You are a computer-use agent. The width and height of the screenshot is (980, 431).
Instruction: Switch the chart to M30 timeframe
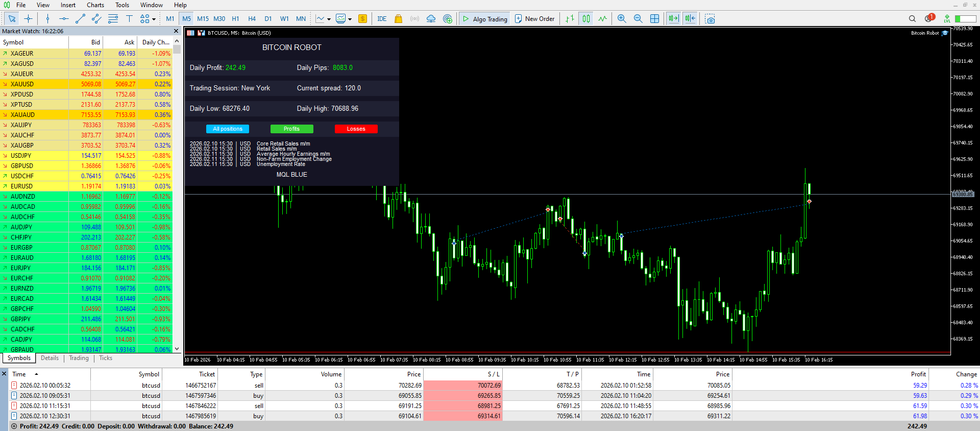point(219,19)
